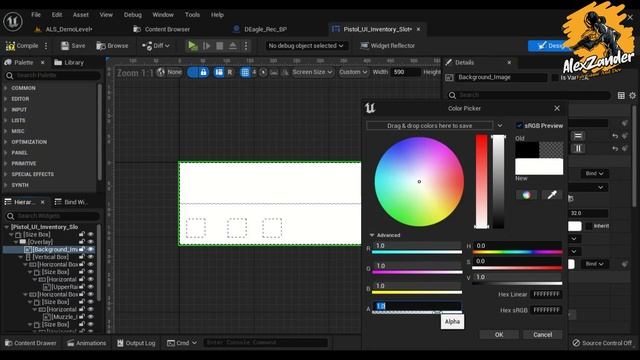Open the Output Log

(136, 343)
